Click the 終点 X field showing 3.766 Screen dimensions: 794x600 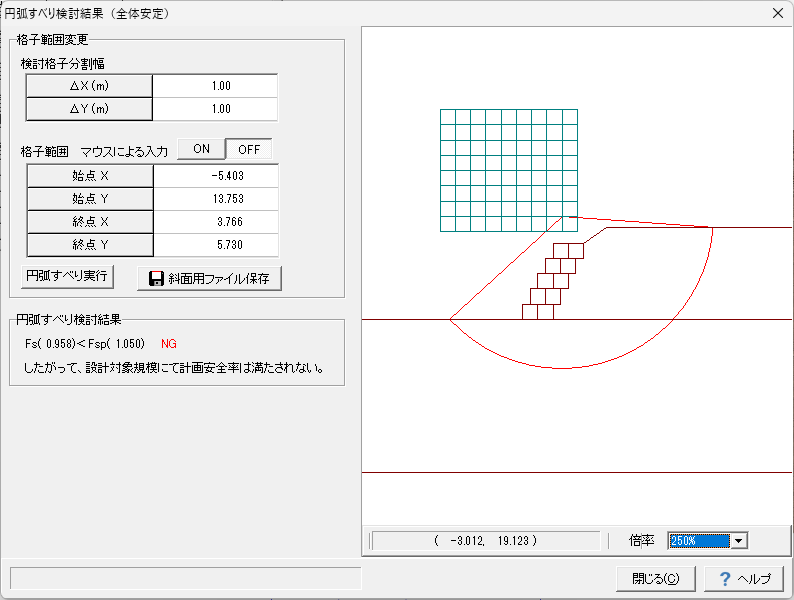(x=215, y=222)
